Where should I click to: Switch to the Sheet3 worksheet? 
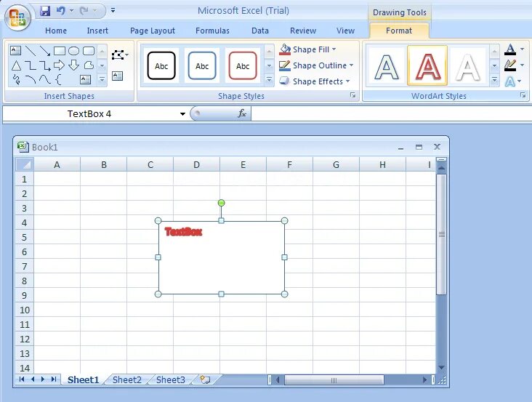(x=171, y=379)
